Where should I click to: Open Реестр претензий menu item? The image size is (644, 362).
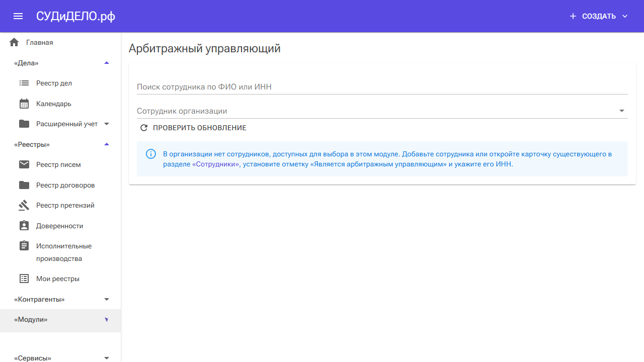click(60, 205)
